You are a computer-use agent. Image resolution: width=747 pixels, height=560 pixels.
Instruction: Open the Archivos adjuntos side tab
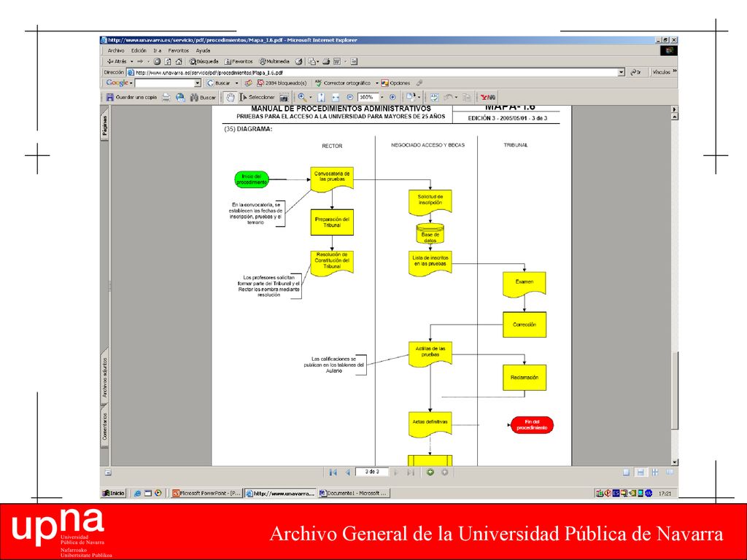pyautogui.click(x=104, y=378)
